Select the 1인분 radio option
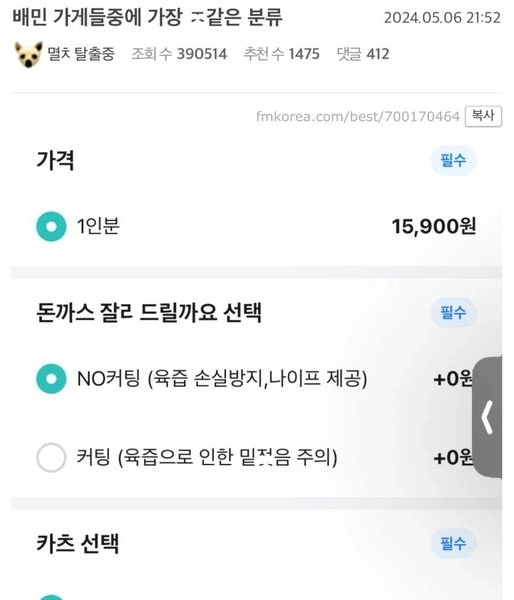Screen dimensions: 514x600 [51, 226]
